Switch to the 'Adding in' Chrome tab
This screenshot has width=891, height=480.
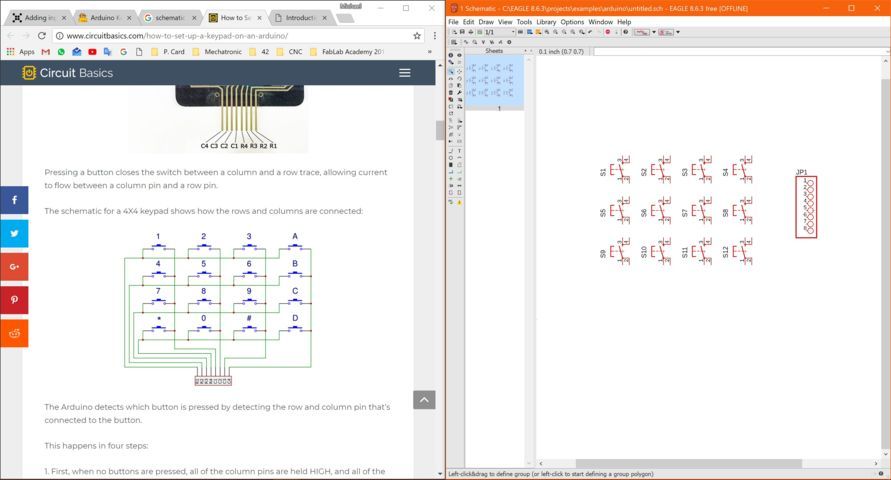click(x=39, y=18)
